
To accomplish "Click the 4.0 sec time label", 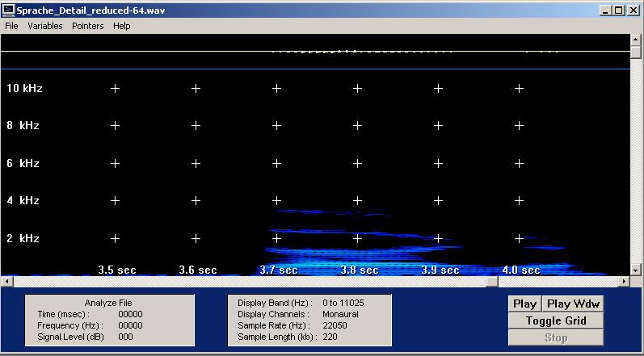I will click(x=521, y=270).
